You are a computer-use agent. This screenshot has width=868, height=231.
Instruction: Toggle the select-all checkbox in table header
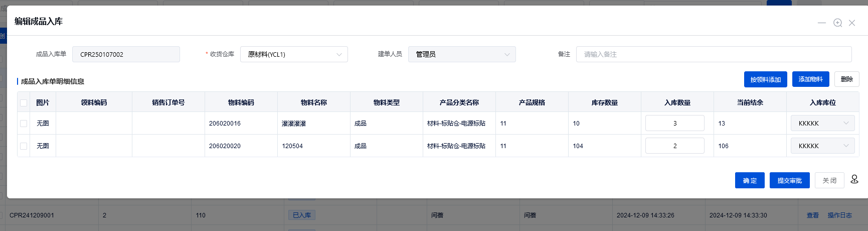[24, 103]
